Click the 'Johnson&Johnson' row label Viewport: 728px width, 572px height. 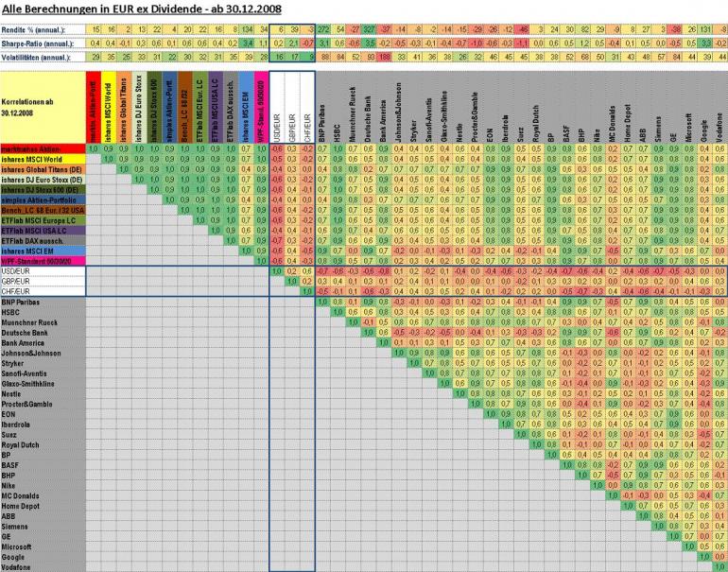43,354
